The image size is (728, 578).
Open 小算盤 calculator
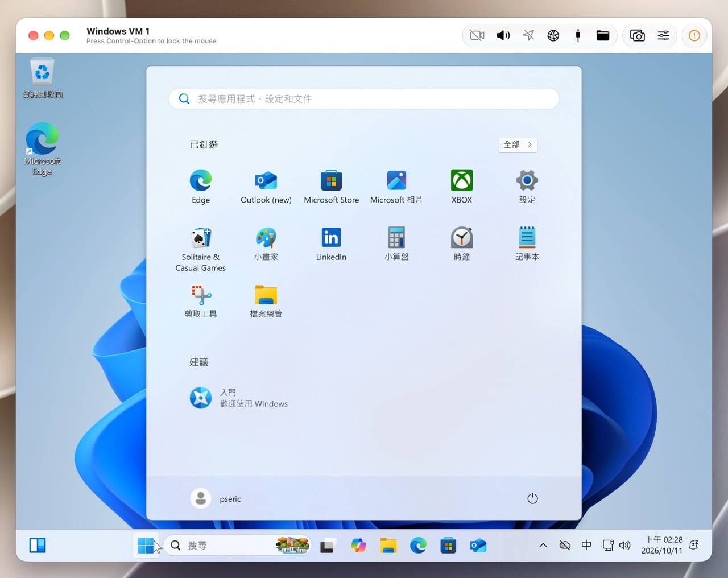(x=396, y=243)
